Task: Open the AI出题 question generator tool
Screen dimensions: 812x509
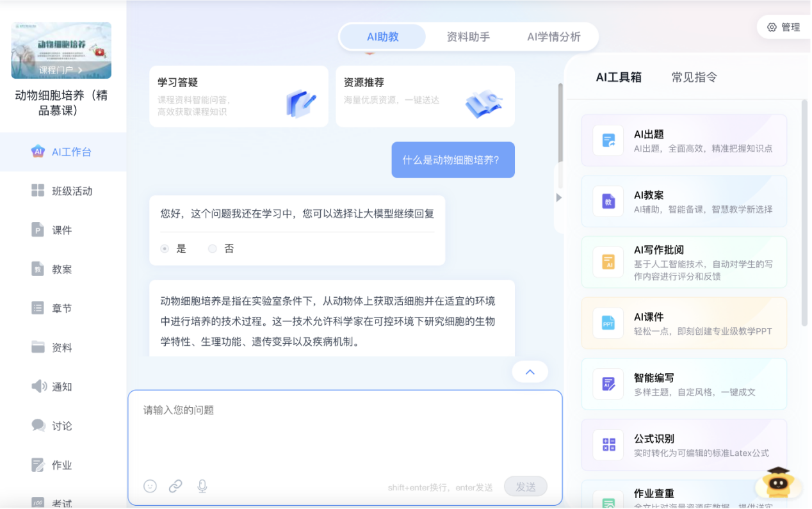Action: (683, 140)
